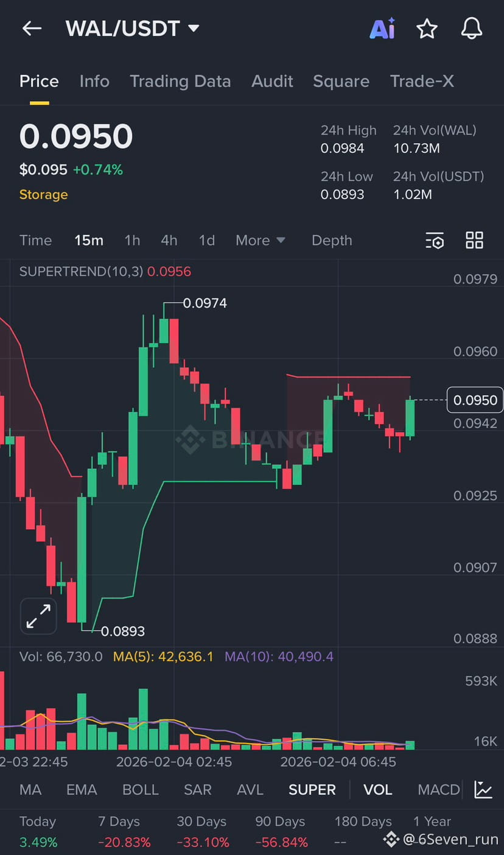This screenshot has width=504, height=855.
Task: Click the 0.0950 current price marker
Action: click(x=475, y=400)
